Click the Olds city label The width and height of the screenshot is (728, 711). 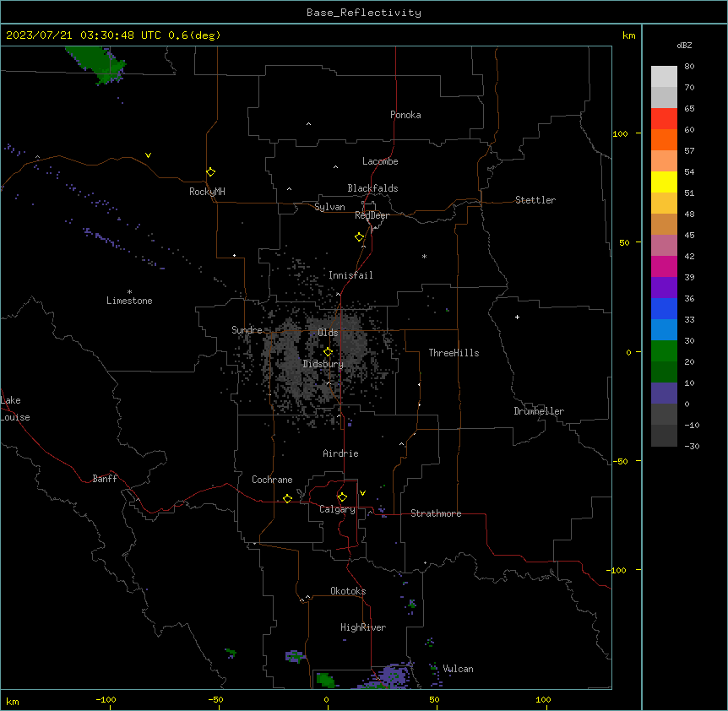pyautogui.click(x=328, y=333)
